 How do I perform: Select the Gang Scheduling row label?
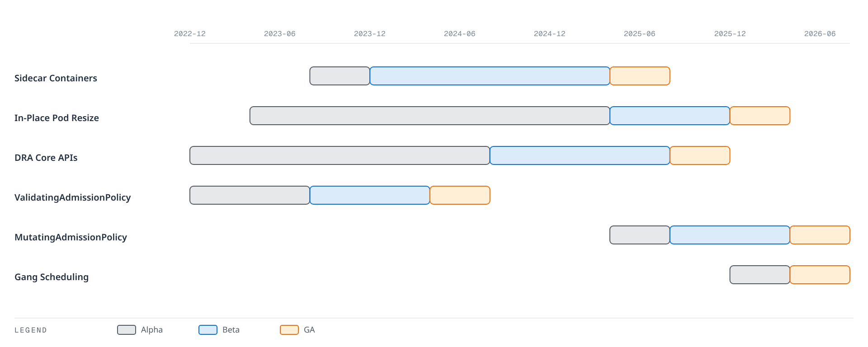52,277
